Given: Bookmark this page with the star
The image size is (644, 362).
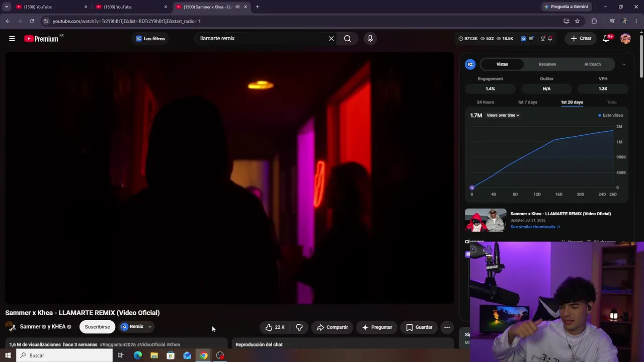Looking at the screenshot, I should (x=577, y=21).
